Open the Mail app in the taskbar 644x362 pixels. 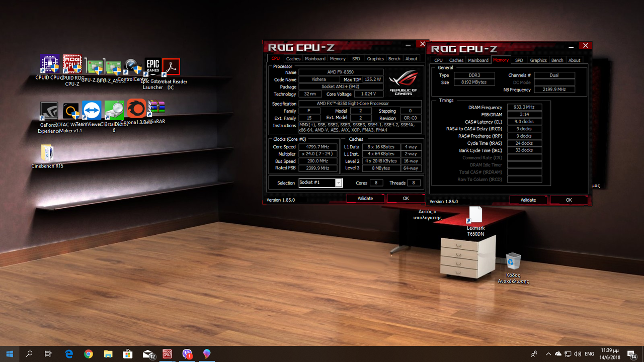[x=148, y=354]
